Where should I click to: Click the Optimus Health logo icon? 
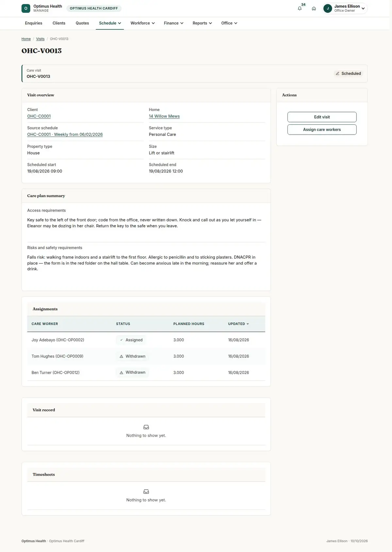(26, 8)
